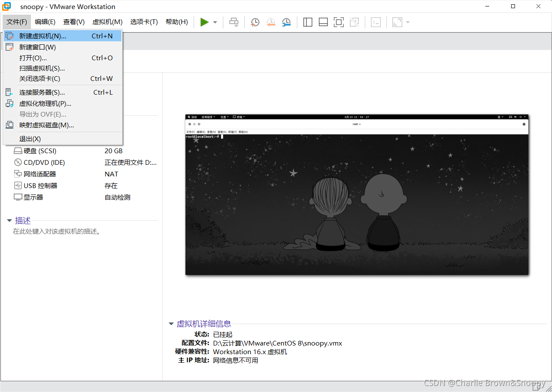The width and height of the screenshot is (552, 392).
Task: Click the VMware Workstation title bar logo
Action: [x=7, y=6]
